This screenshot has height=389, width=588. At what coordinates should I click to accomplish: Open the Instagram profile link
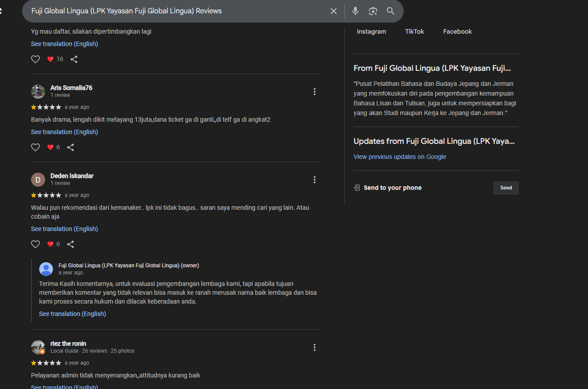pyautogui.click(x=371, y=31)
